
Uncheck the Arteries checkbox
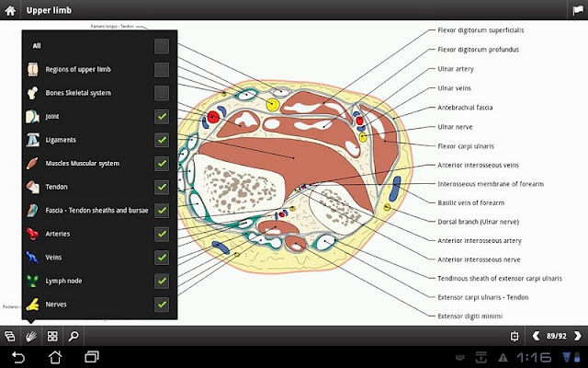162,234
